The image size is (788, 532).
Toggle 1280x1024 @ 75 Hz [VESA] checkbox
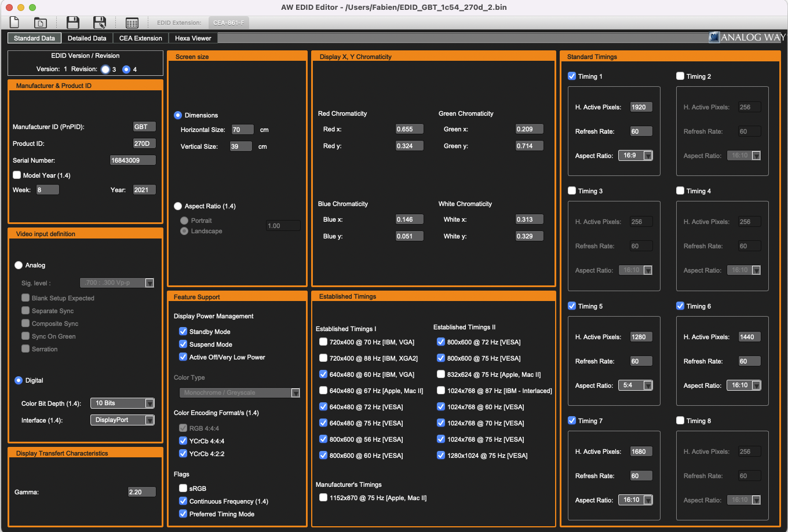coord(441,456)
